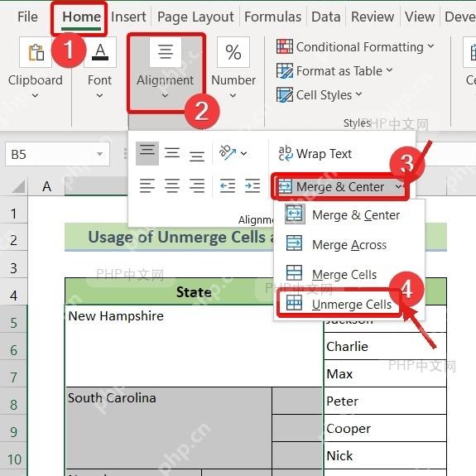The width and height of the screenshot is (476, 476).
Task: Switch to the Home tab
Action: 81,17
